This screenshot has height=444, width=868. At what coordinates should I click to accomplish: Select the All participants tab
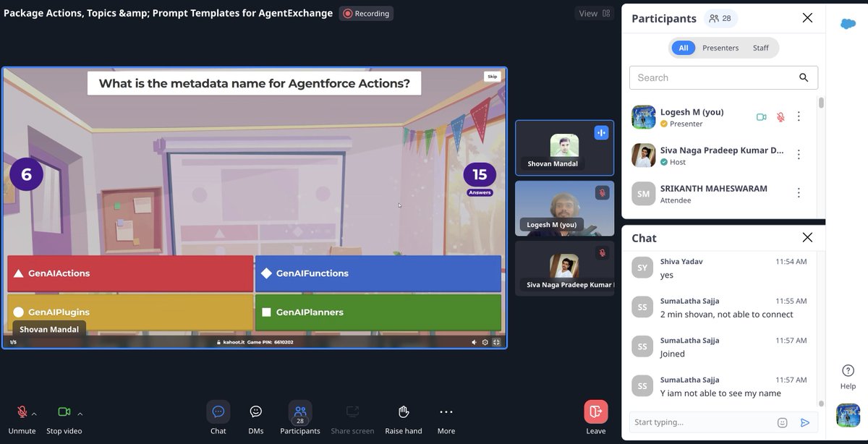(683, 48)
